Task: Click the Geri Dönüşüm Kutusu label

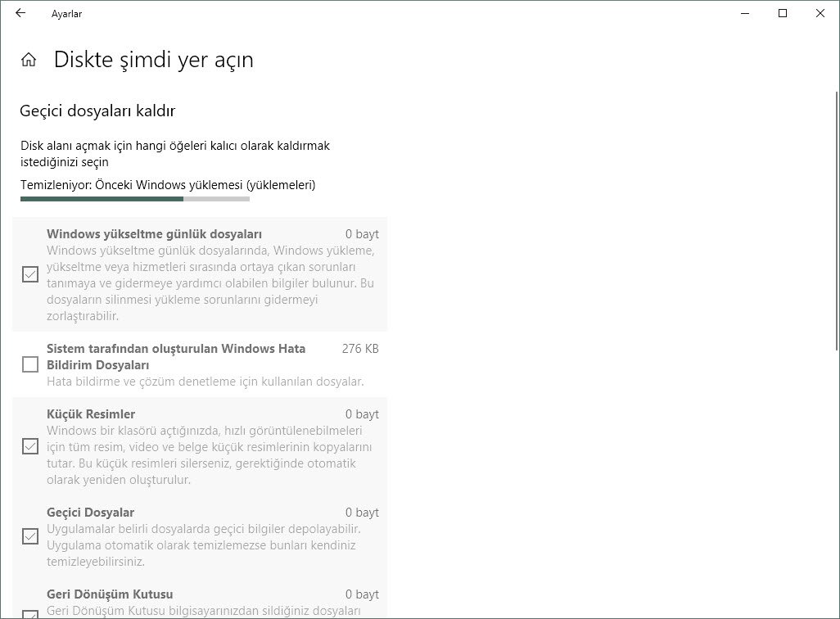Action: point(102,594)
